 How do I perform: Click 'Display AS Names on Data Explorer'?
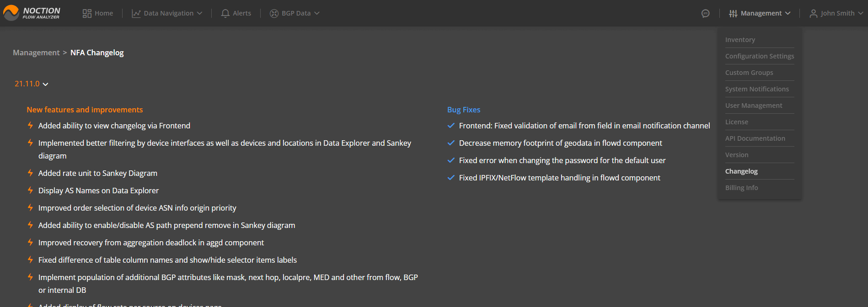[x=98, y=191]
